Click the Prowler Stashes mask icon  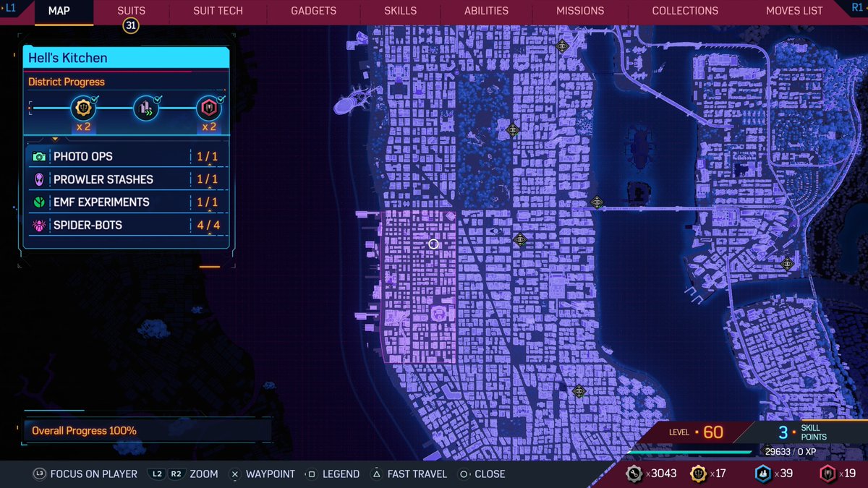click(x=38, y=179)
